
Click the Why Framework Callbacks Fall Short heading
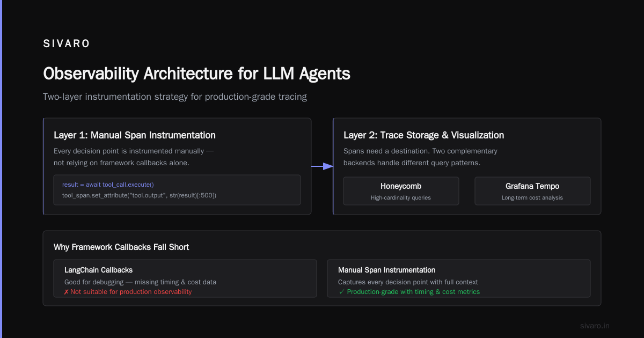click(x=121, y=247)
